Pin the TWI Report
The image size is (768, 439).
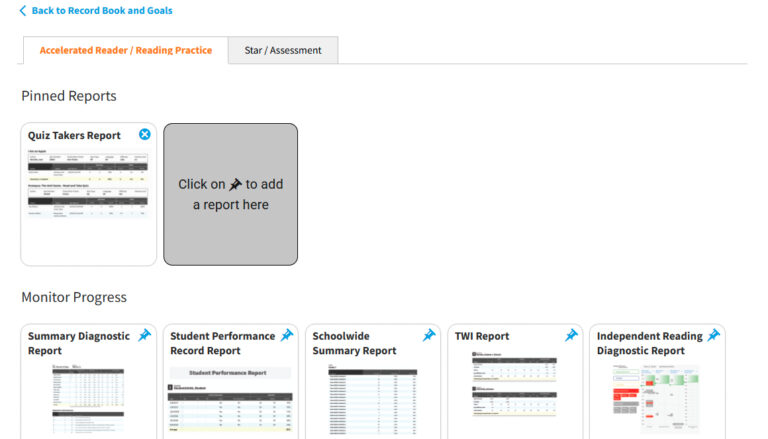tap(572, 336)
